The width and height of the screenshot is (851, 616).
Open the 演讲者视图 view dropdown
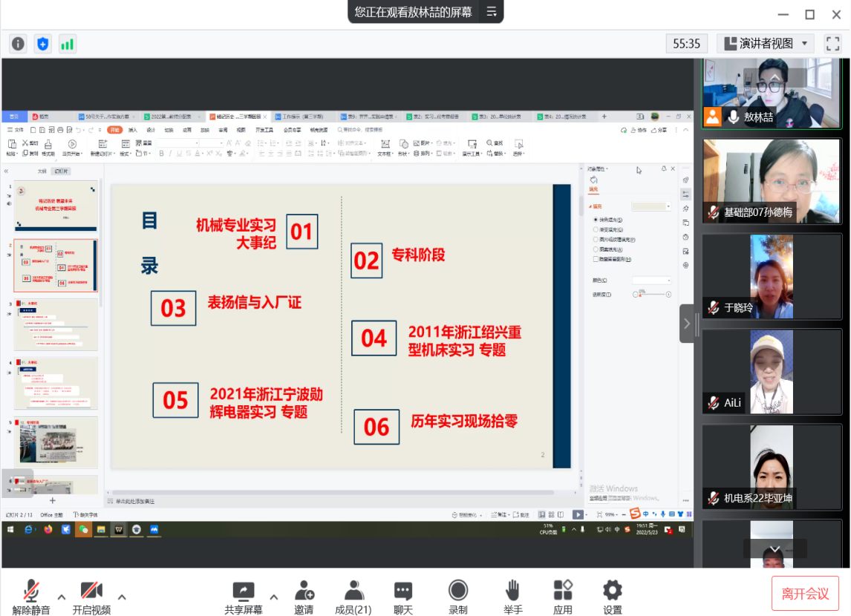click(766, 44)
